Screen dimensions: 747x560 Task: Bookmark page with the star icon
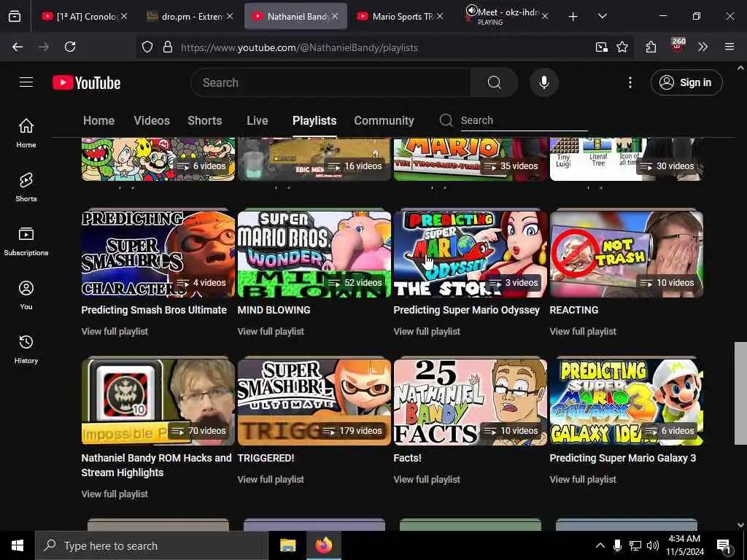622,47
